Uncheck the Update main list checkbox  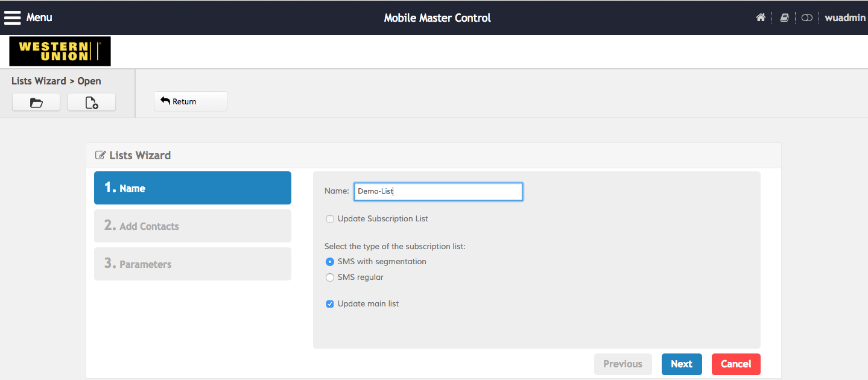pyautogui.click(x=330, y=304)
